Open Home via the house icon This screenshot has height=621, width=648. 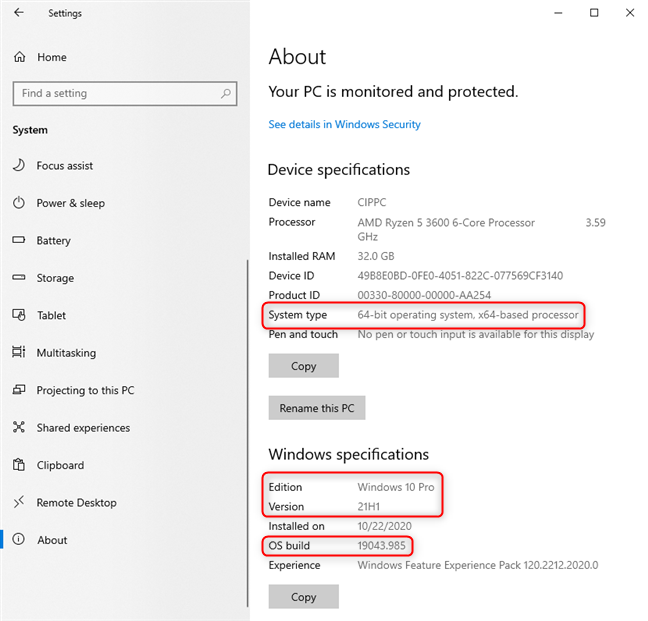19,57
